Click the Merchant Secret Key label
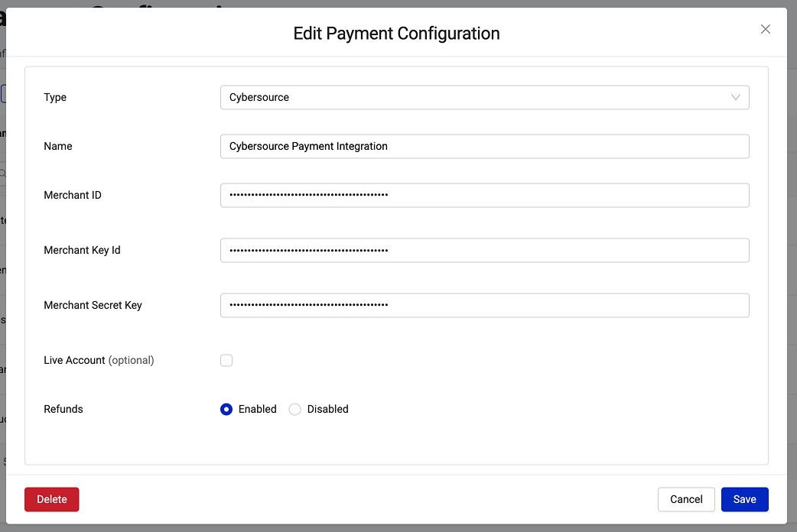Image resolution: width=797 pixels, height=532 pixels. pos(93,305)
